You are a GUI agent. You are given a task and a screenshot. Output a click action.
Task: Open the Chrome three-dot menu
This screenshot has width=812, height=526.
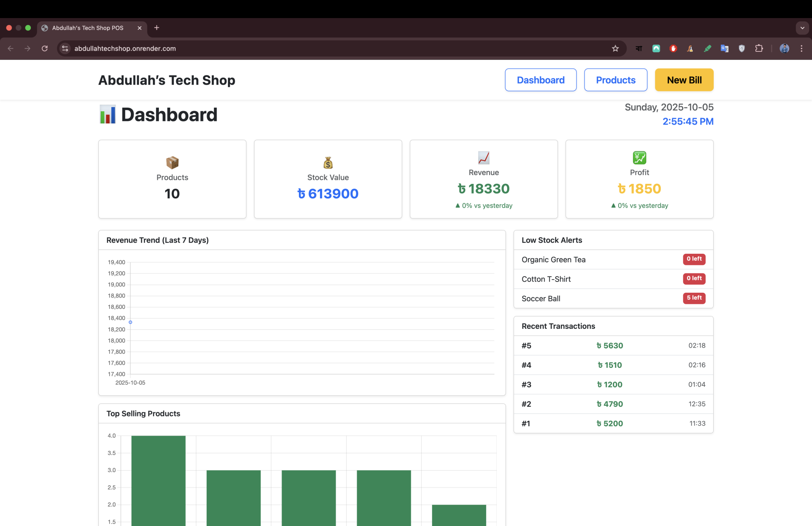pyautogui.click(x=801, y=49)
